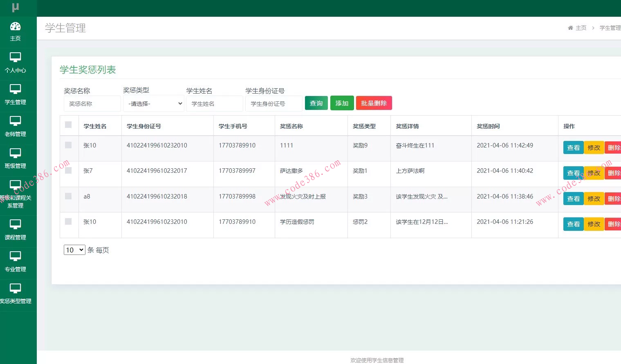Open 班级管理 sidebar icon

tap(15, 154)
